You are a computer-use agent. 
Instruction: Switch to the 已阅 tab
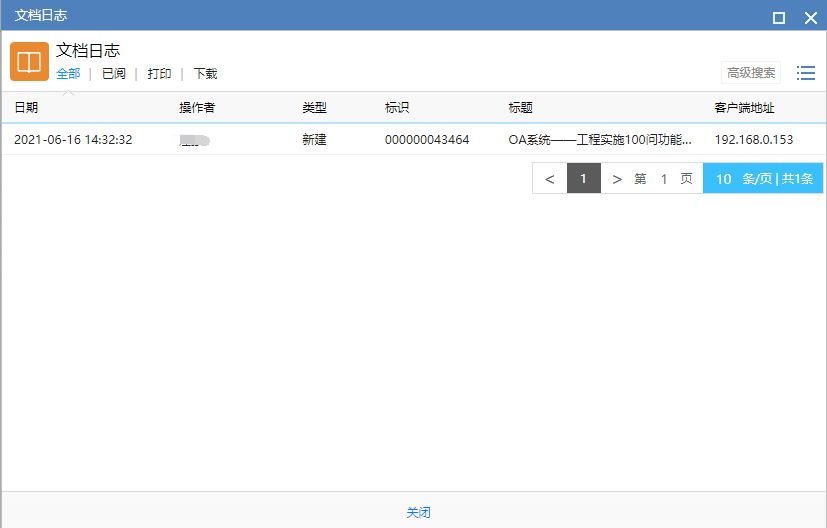114,74
